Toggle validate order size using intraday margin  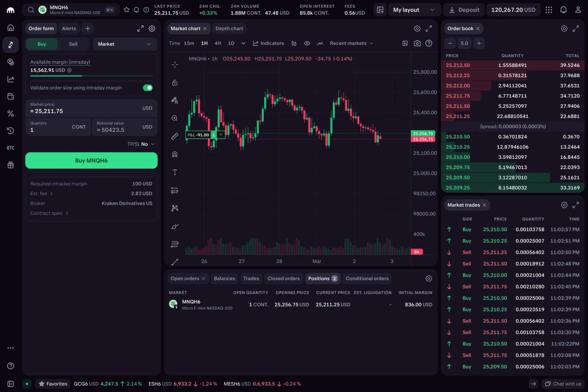[x=148, y=88]
